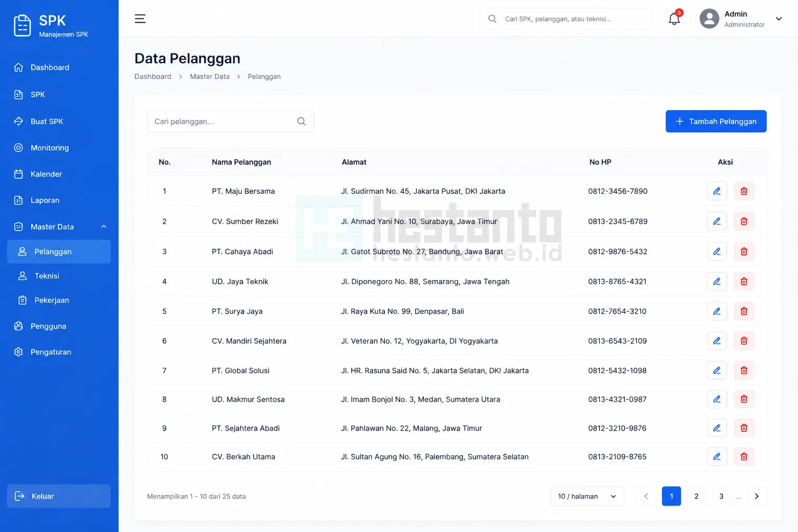Delete CV. Mandiri Sejahtera row

point(744,341)
